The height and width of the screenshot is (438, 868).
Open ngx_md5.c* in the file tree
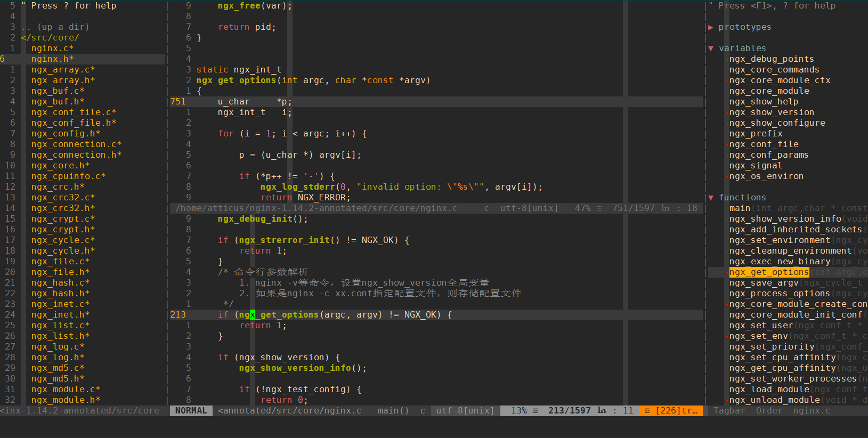tap(58, 368)
